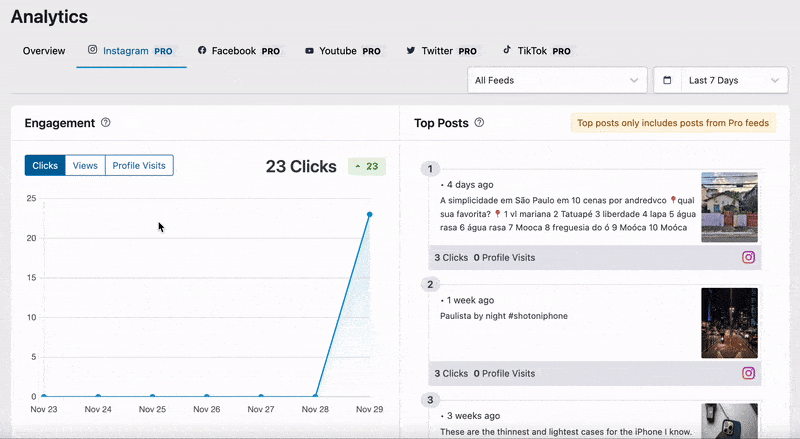This screenshot has height=439, width=800.
Task: Click the "4 days ago" post timestamp
Action: tap(470, 185)
